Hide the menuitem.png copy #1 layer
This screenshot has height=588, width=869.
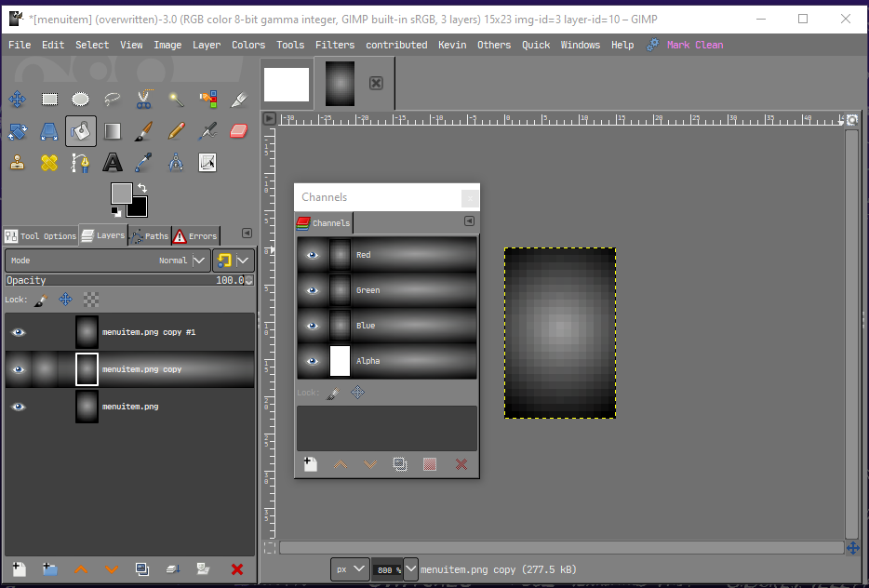coord(19,332)
